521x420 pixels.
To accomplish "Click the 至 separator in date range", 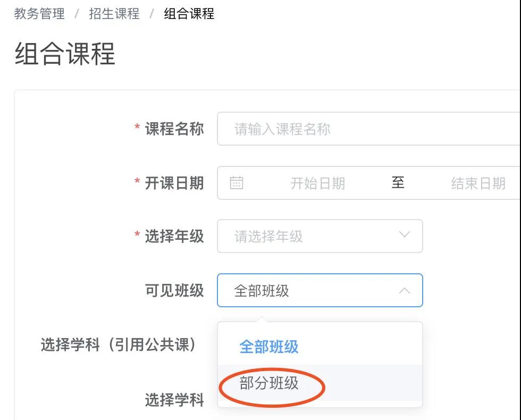I will point(398,183).
